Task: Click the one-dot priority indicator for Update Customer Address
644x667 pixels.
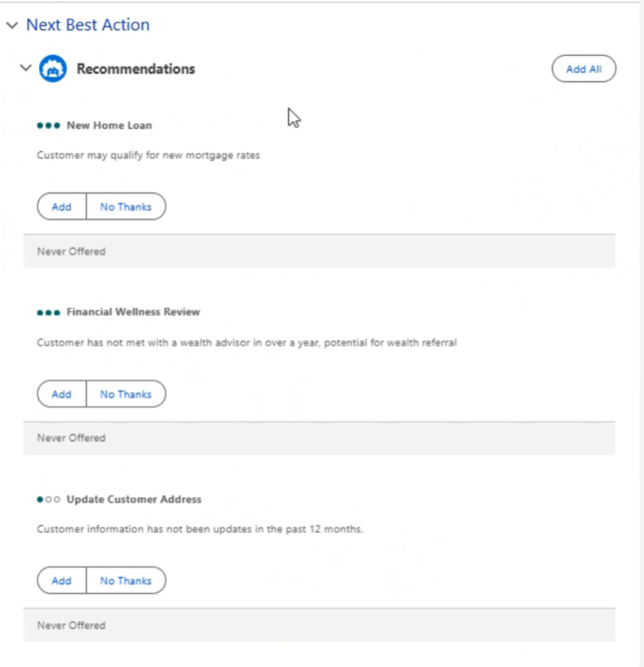Action: [49, 499]
